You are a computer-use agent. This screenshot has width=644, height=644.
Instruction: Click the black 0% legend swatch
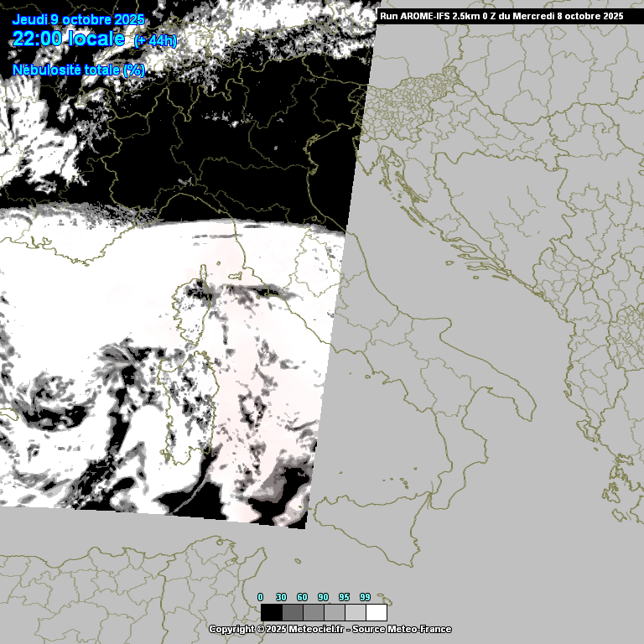click(271, 612)
